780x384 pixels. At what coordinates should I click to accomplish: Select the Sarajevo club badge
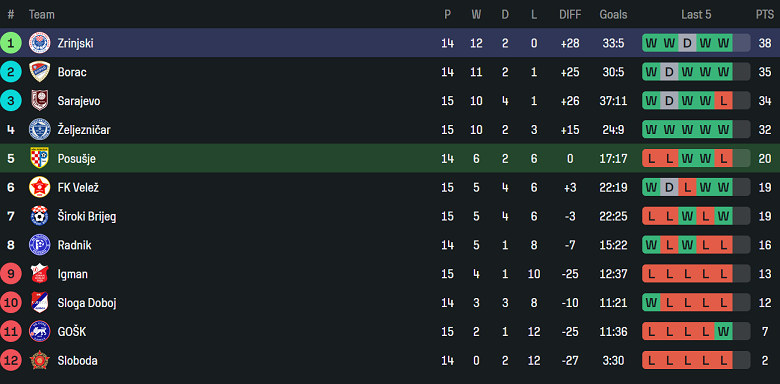pyautogui.click(x=39, y=100)
